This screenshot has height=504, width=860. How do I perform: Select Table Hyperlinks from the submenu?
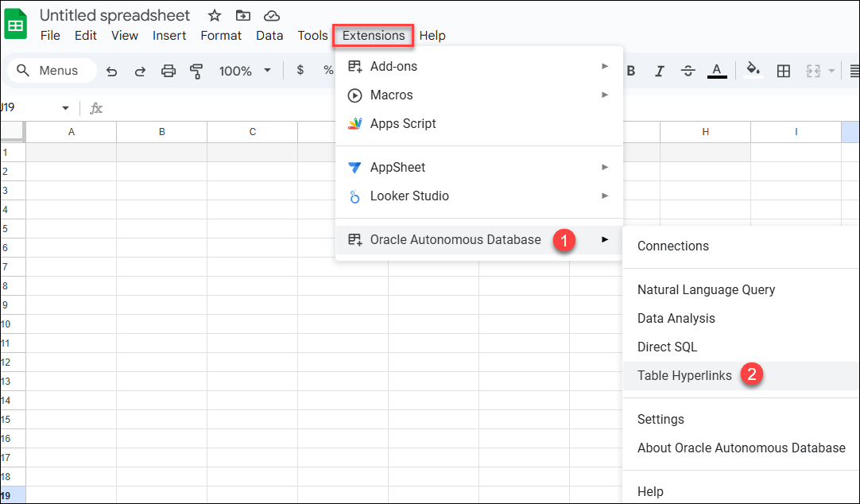[684, 374]
